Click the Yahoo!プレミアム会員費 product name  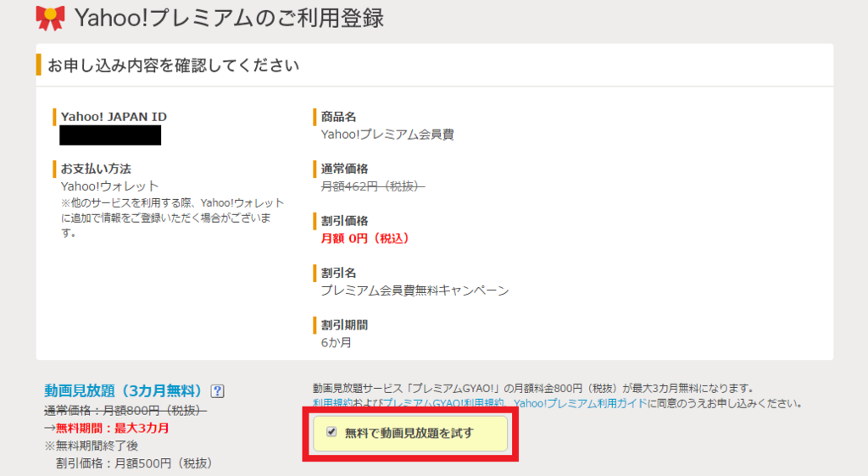[387, 135]
